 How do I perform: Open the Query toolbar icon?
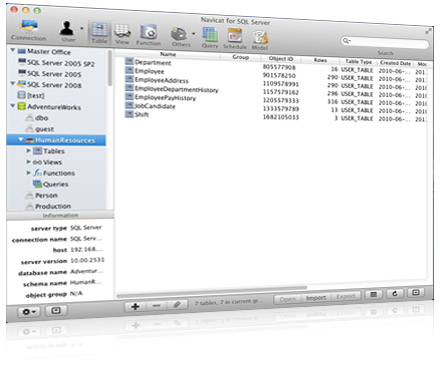pos(210,38)
